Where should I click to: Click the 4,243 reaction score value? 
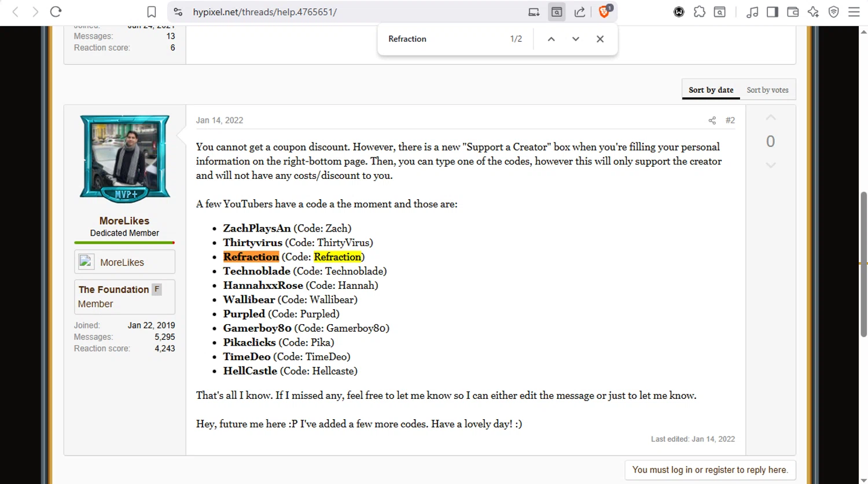pyautogui.click(x=164, y=349)
